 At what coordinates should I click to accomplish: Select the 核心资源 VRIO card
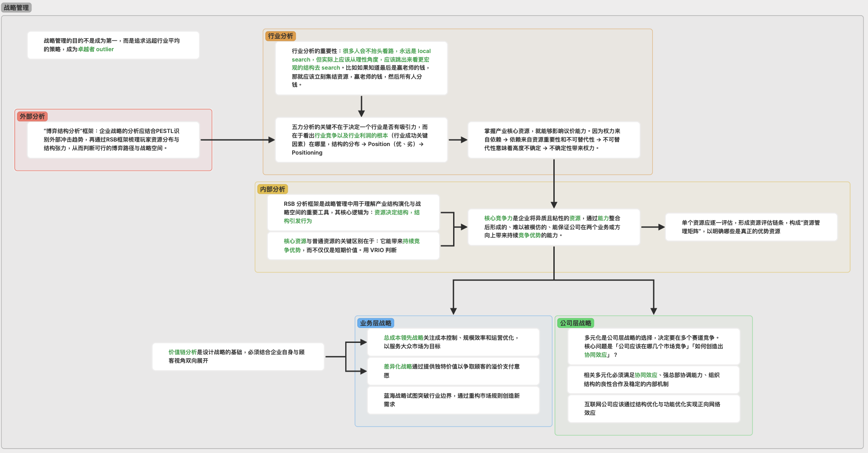click(353, 246)
